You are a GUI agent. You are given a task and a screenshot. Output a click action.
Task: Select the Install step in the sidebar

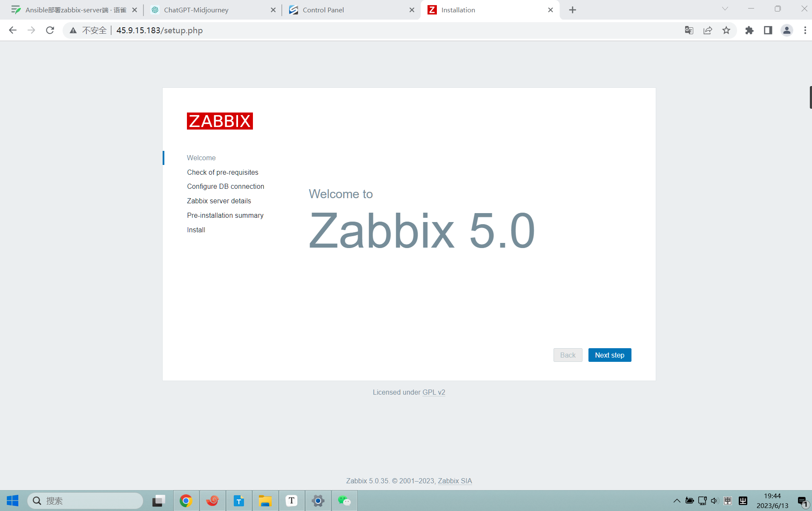196,230
